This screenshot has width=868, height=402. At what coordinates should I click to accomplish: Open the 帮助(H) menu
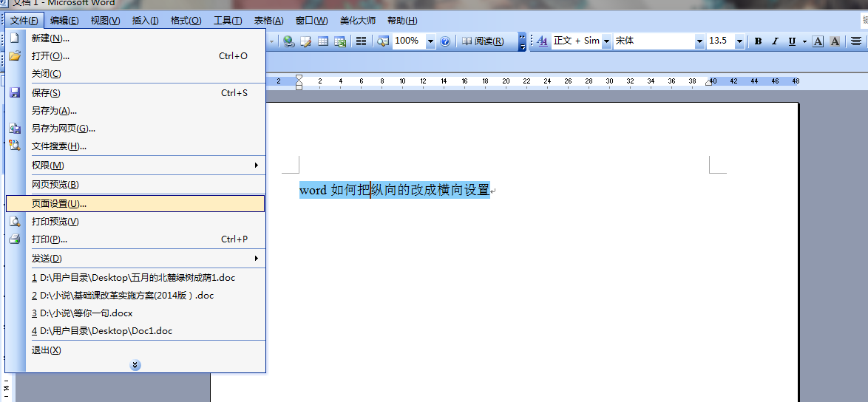402,21
